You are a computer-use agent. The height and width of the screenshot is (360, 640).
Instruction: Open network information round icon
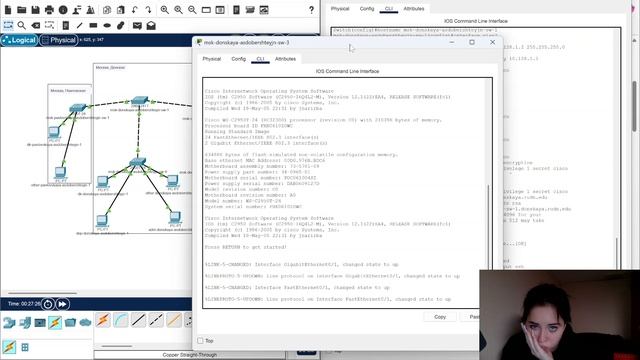pos(63,10)
